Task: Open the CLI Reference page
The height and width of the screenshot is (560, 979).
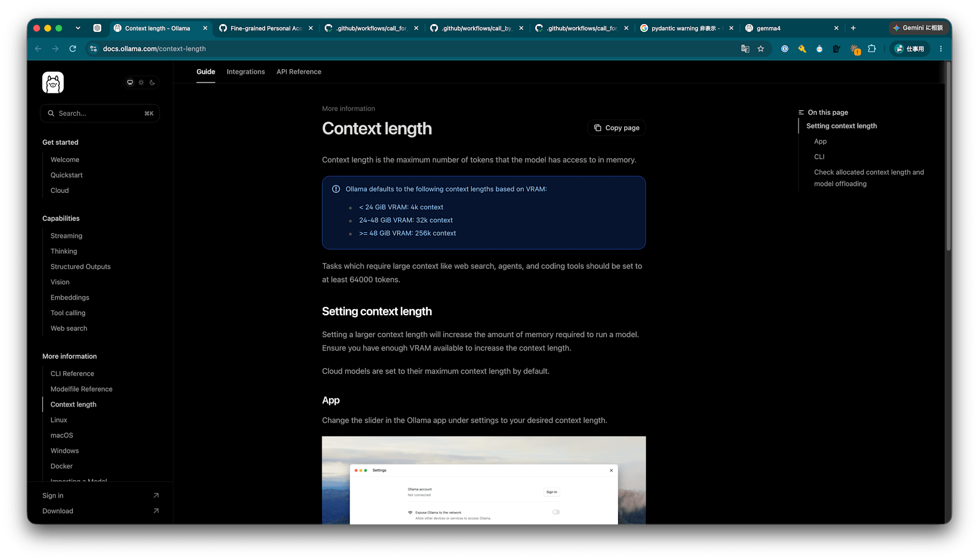Action: coord(72,373)
